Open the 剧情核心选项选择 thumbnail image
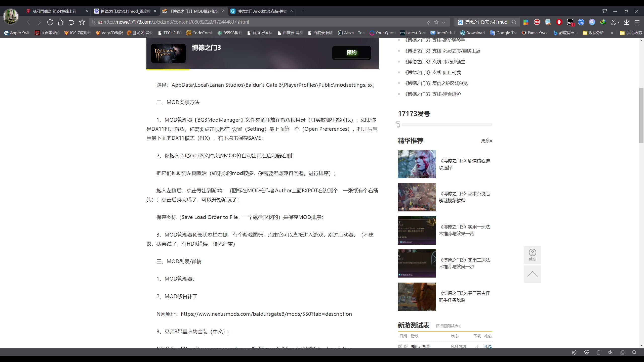644x362 pixels. [417, 164]
